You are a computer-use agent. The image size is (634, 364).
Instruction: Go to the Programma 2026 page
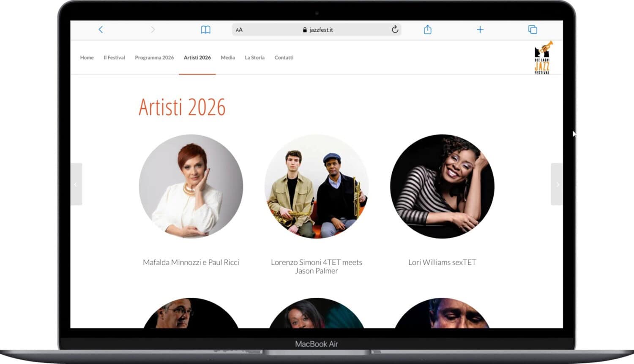click(154, 57)
